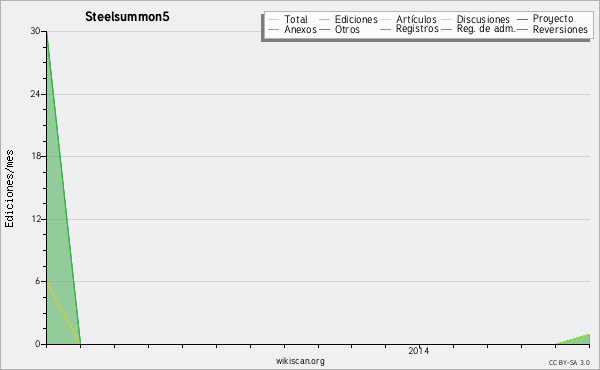
Task: Click the 6 y-axis value
Action: [38, 281]
